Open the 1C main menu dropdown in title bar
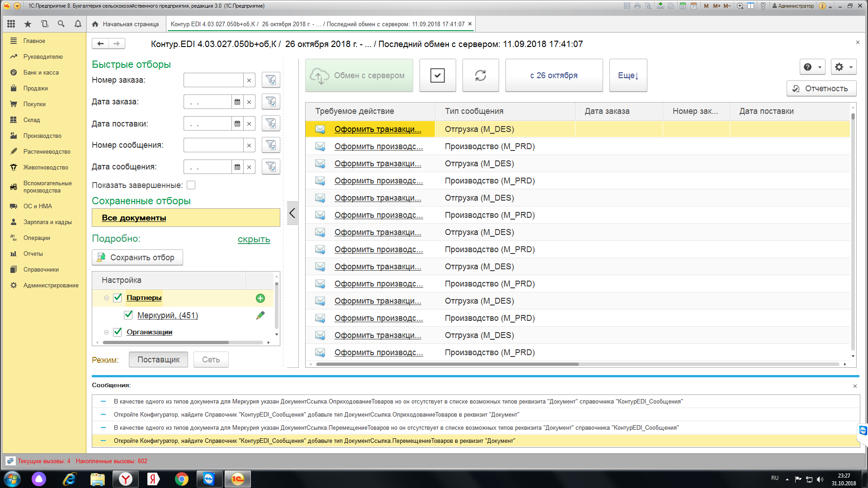 pyautogui.click(x=17, y=6)
